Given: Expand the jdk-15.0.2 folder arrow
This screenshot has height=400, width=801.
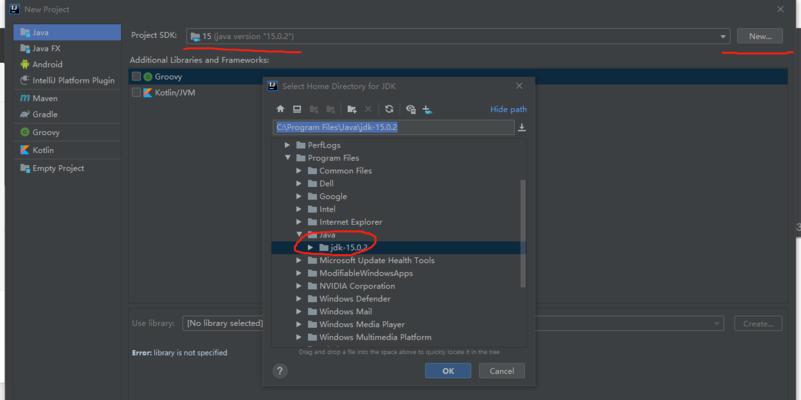Looking at the screenshot, I should click(x=310, y=247).
